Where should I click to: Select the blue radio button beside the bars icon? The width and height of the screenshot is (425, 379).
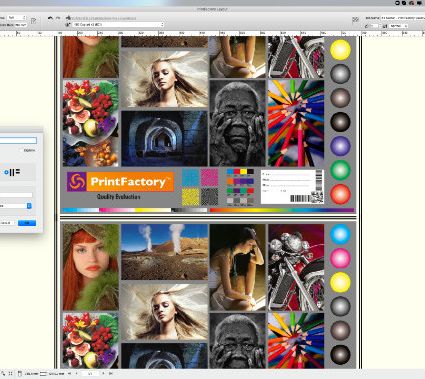pos(6,172)
